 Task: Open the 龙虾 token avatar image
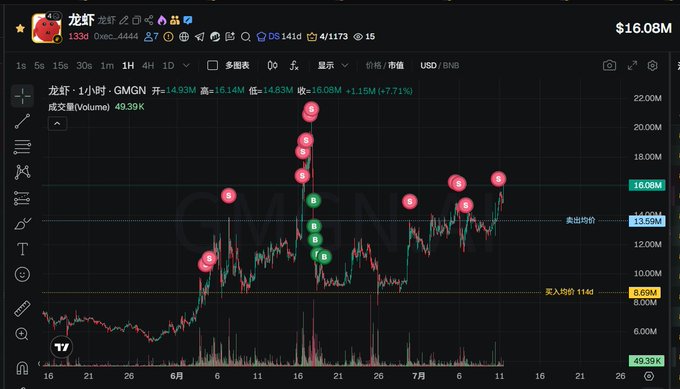point(46,28)
